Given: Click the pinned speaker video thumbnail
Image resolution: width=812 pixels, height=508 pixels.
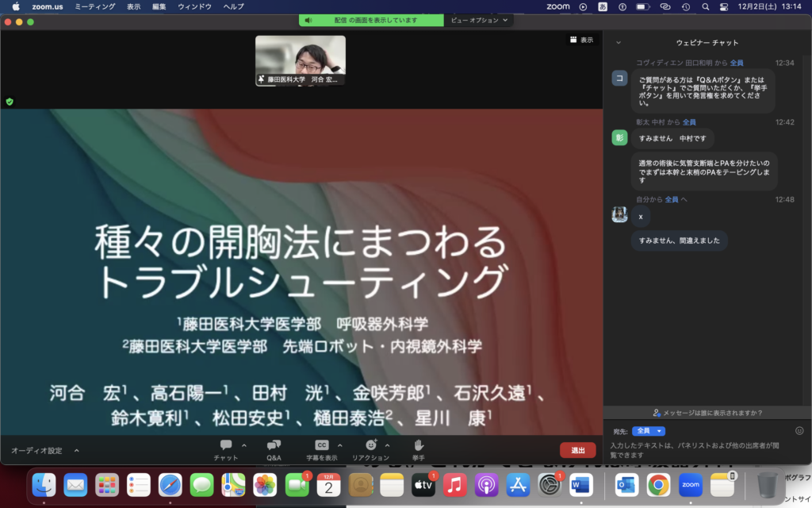Looking at the screenshot, I should (x=301, y=60).
